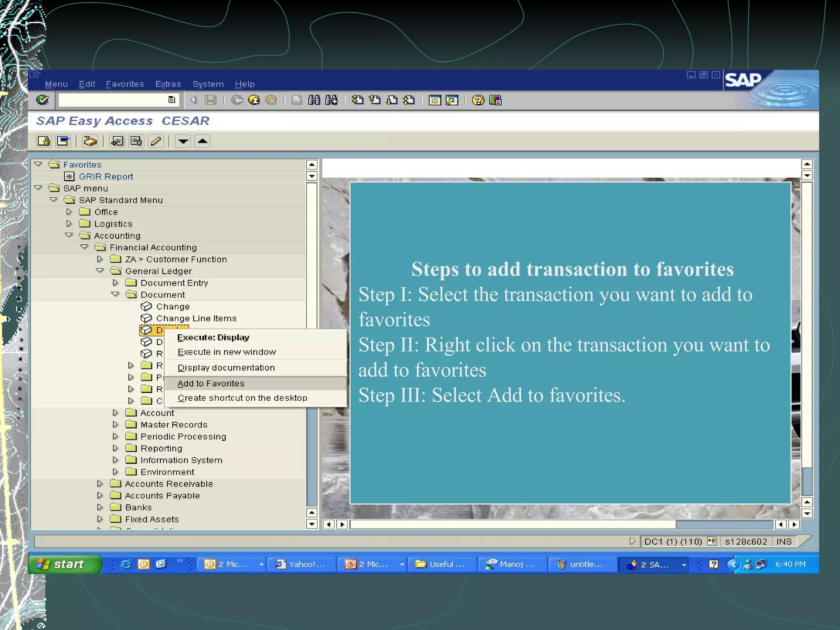Click the right pane's horizontal scrollbar
840x630 pixels.
click(x=513, y=525)
